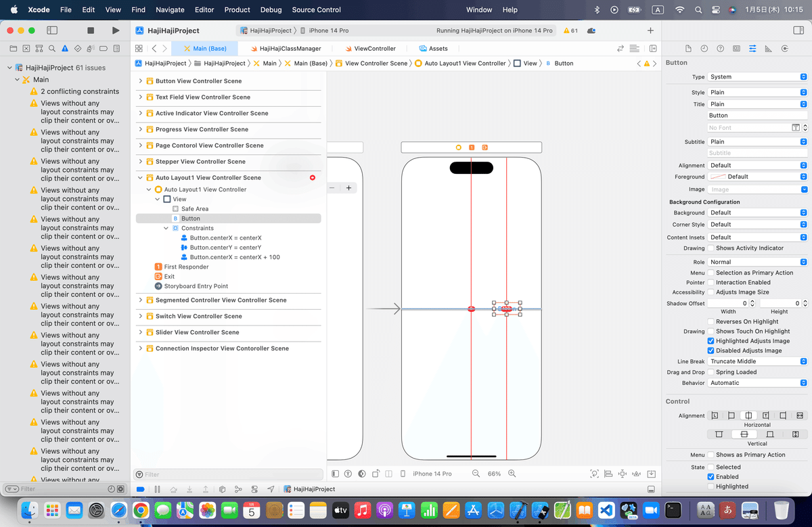Open the Behavior dropdown
Image resolution: width=812 pixels, height=527 pixels.
(x=757, y=383)
